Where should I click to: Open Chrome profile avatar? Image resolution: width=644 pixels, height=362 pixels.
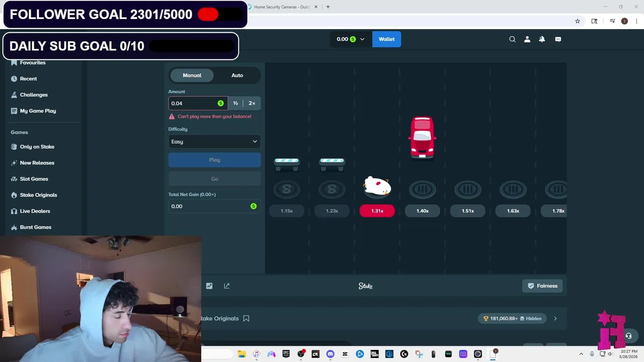click(624, 21)
